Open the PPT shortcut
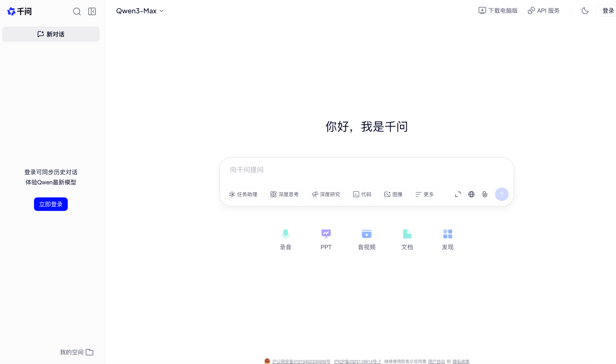Screen dimensions: 616x364 pos(326,239)
